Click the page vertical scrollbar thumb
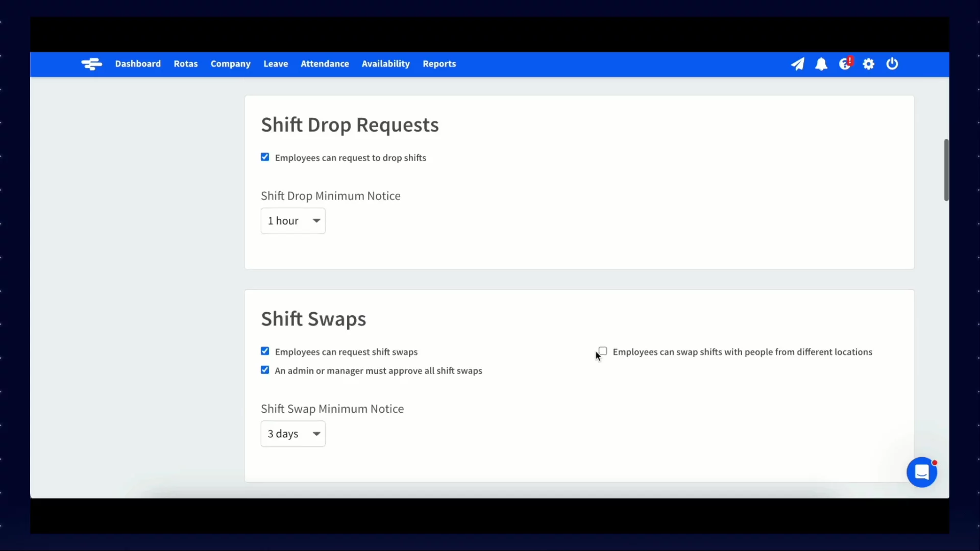Image resolution: width=980 pixels, height=551 pixels. [x=946, y=170]
